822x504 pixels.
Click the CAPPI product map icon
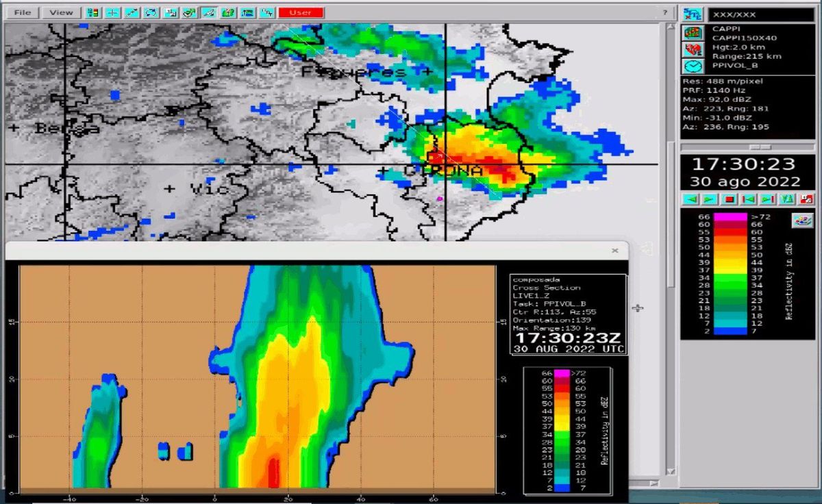693,33
